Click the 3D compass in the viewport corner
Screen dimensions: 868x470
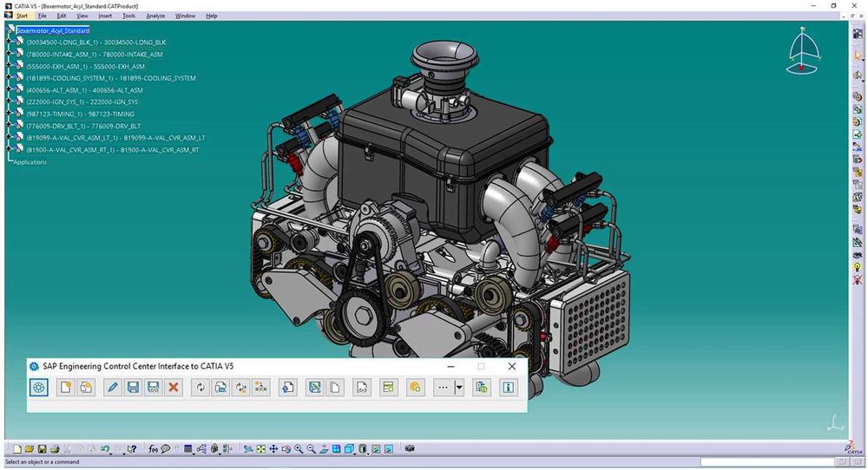(x=803, y=51)
